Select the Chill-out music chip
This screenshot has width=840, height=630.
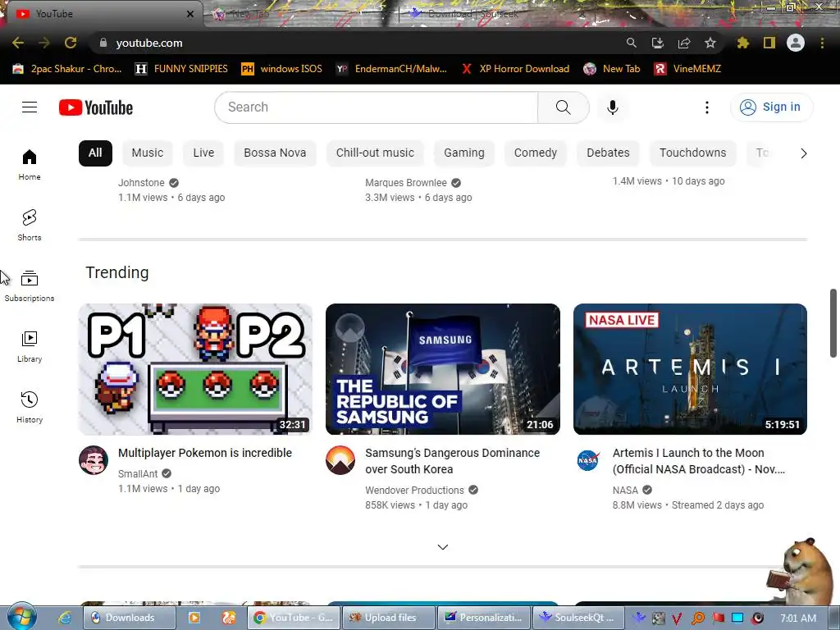(375, 153)
